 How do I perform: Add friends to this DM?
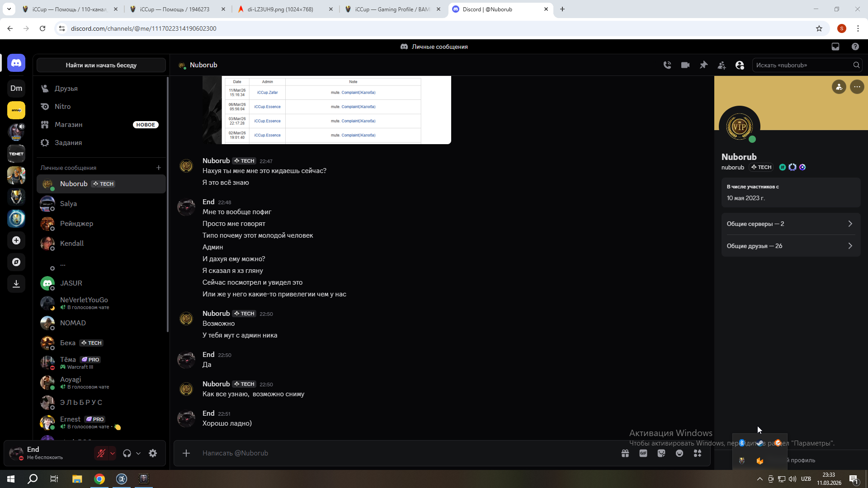tap(722, 65)
